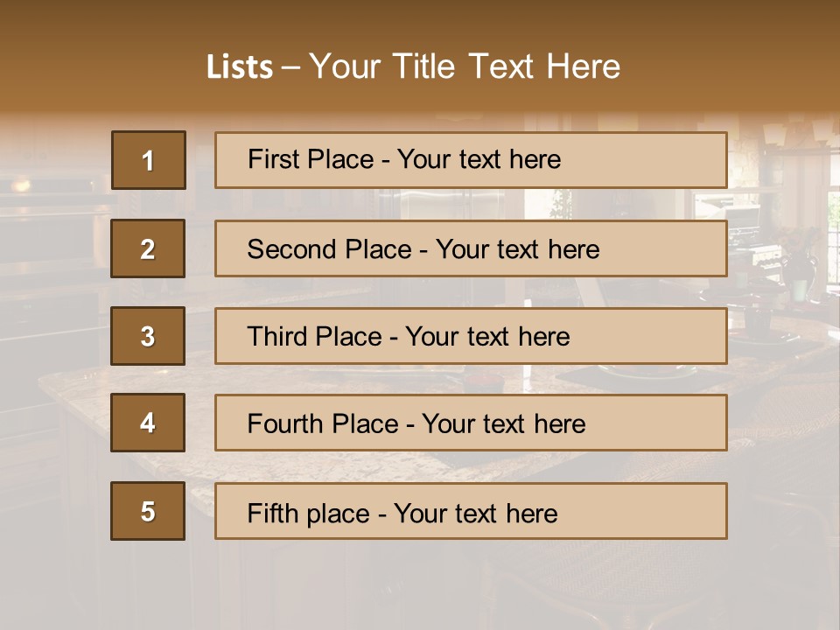Click the bold word Lists in title
The image size is (840, 630).
240,67
